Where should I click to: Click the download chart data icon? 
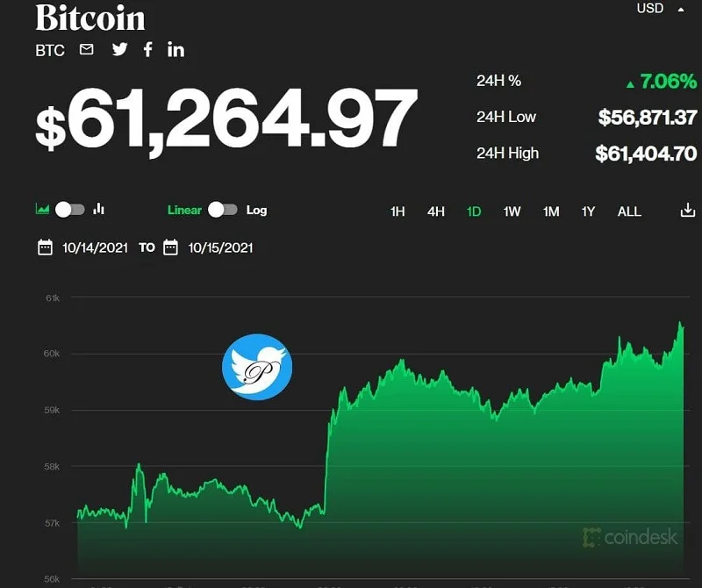688,210
